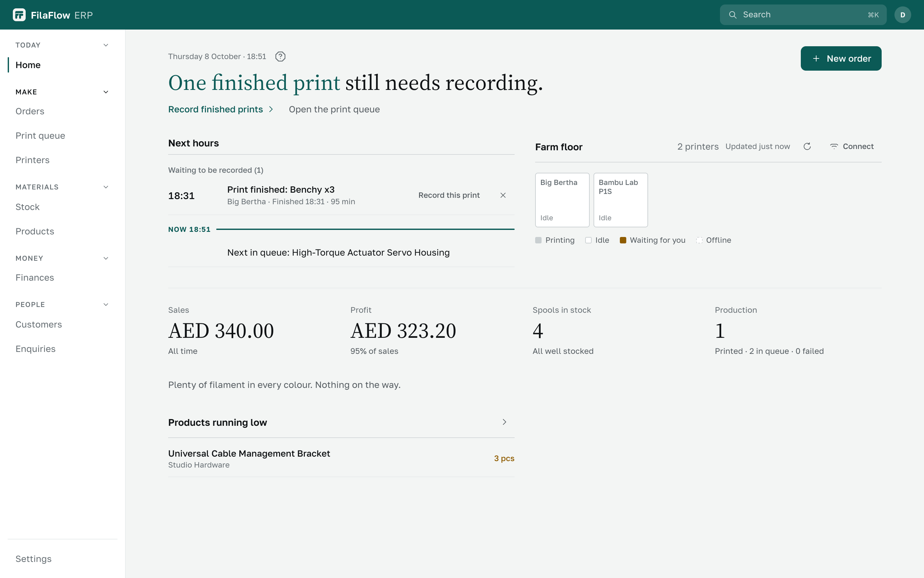This screenshot has height=578, width=924.
Task: Click the Profit AED 323.20 figure
Action: tap(403, 331)
